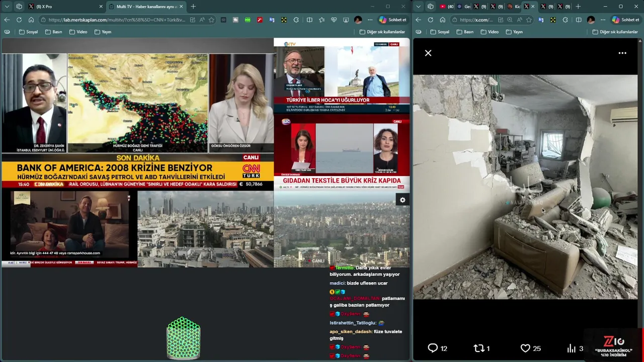Refresh the left Multi TV window page
644x362 pixels.
tap(19, 20)
